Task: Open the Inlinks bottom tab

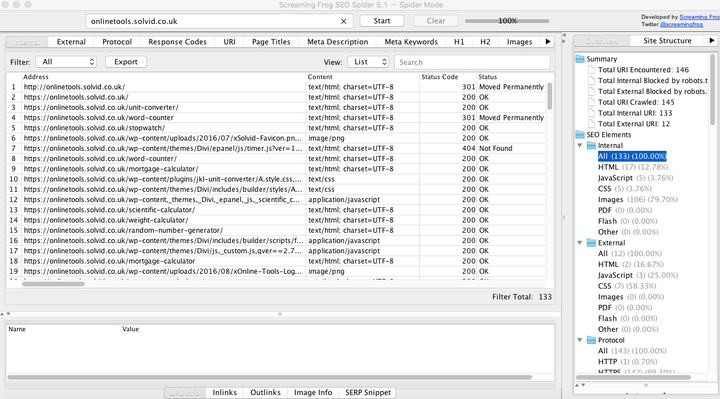Action: coord(225,393)
